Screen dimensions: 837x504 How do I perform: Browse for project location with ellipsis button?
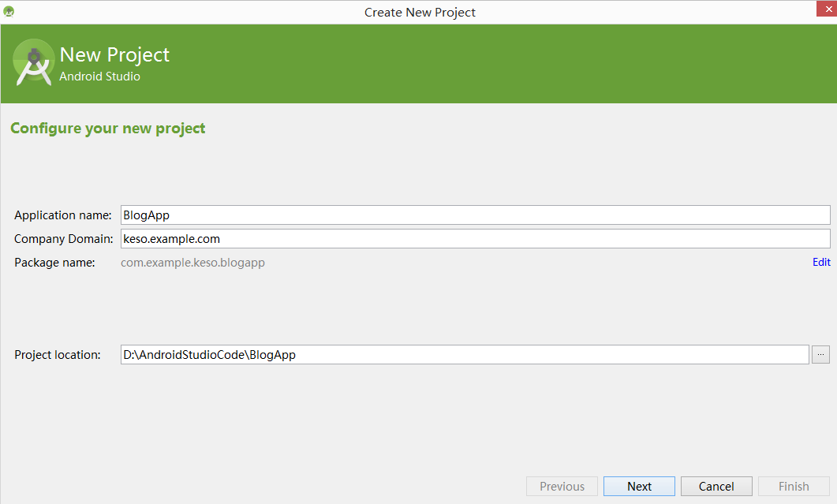click(820, 355)
